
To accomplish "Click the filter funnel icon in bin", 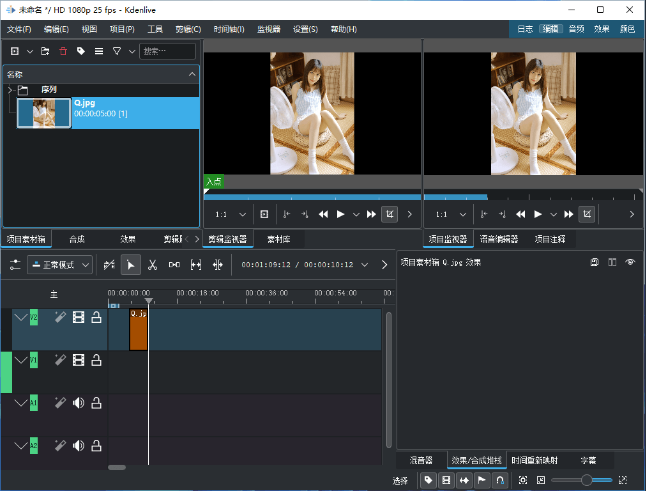I will pos(117,51).
